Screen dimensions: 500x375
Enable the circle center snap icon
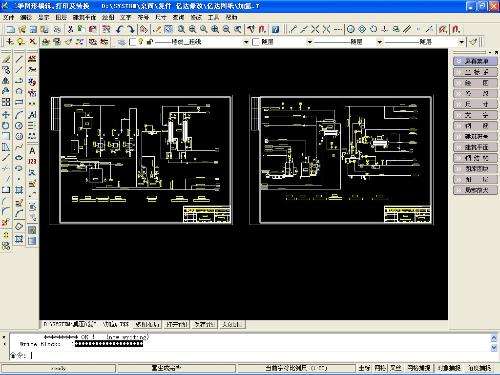(350, 29)
